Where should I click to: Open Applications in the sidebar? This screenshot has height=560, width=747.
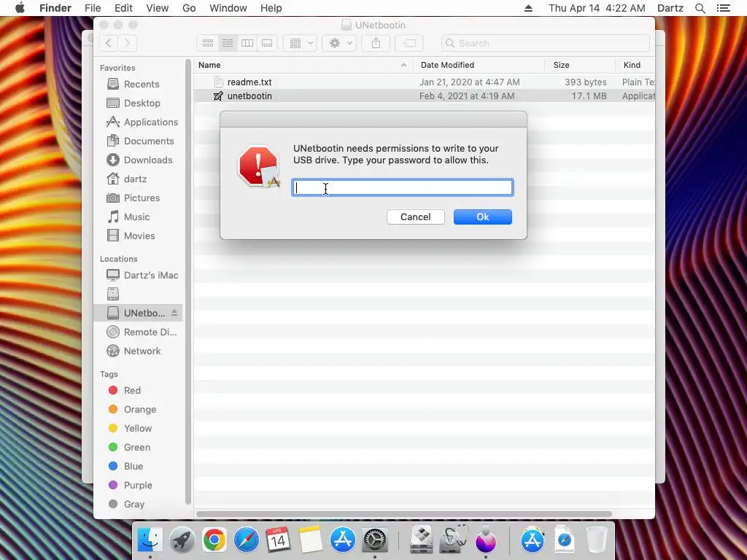point(142,122)
